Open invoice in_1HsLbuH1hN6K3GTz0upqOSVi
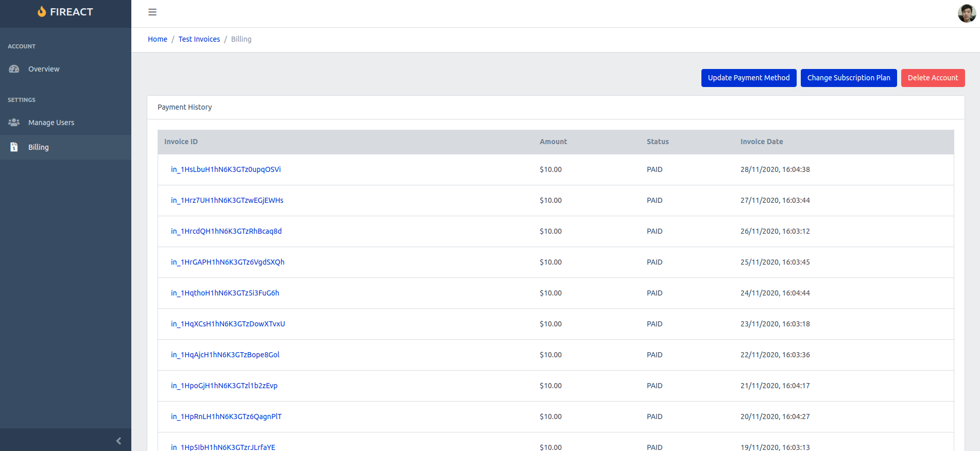980x451 pixels. click(226, 169)
